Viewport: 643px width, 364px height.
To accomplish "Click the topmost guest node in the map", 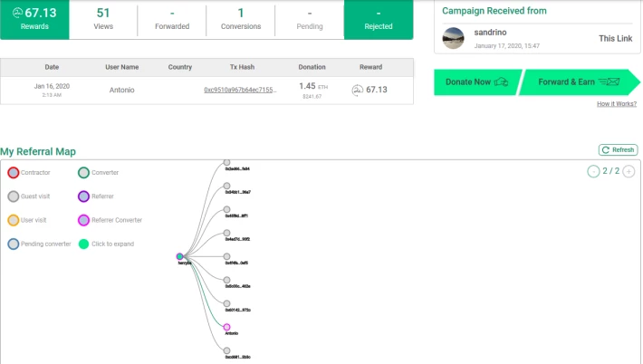I will click(x=226, y=163).
